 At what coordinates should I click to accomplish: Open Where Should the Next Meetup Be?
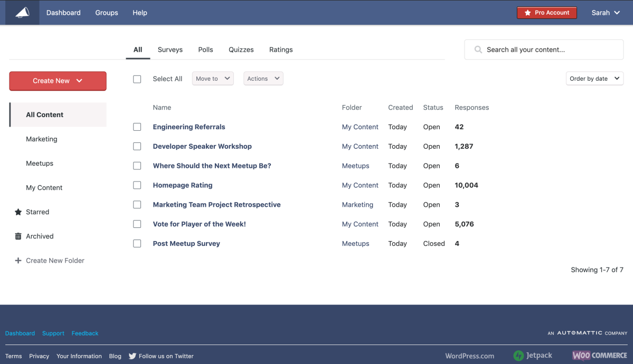[212, 166]
